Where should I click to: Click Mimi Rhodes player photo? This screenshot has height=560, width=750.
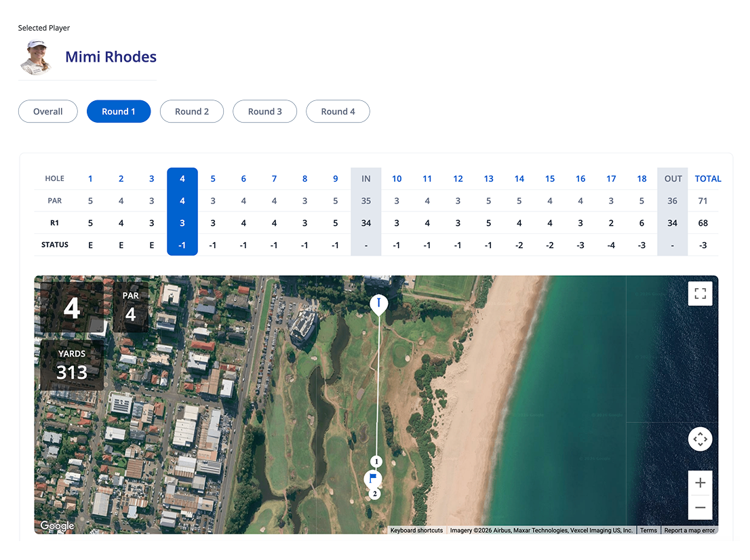36,58
